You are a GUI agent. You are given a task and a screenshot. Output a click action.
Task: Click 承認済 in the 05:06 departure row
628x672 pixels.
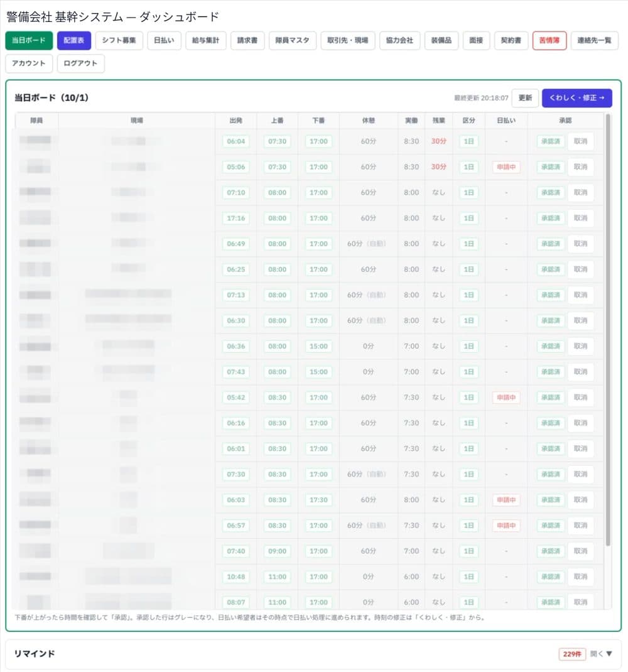pyautogui.click(x=550, y=167)
